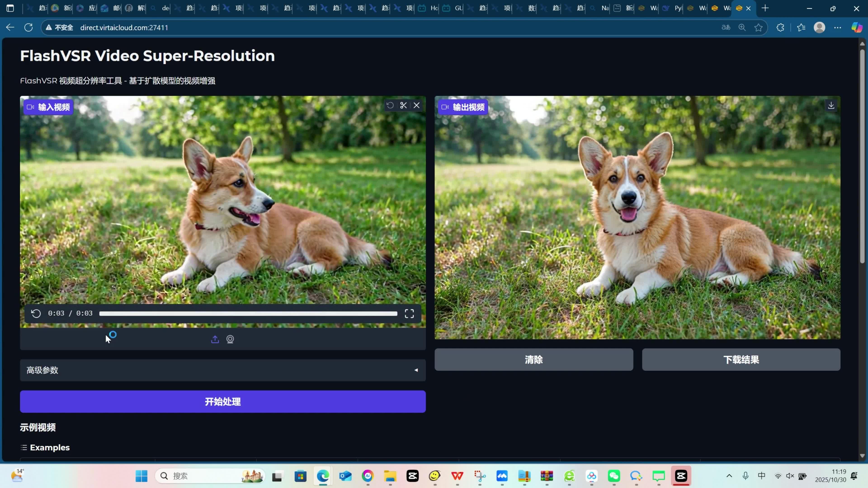Click the input video progress bar

click(x=248, y=314)
